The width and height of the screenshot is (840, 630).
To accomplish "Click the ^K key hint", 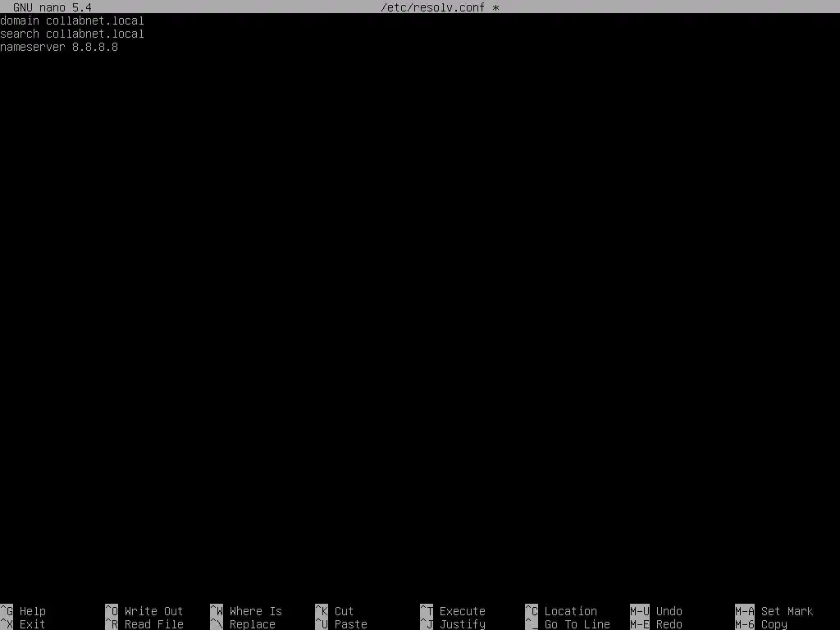I will point(322,611).
